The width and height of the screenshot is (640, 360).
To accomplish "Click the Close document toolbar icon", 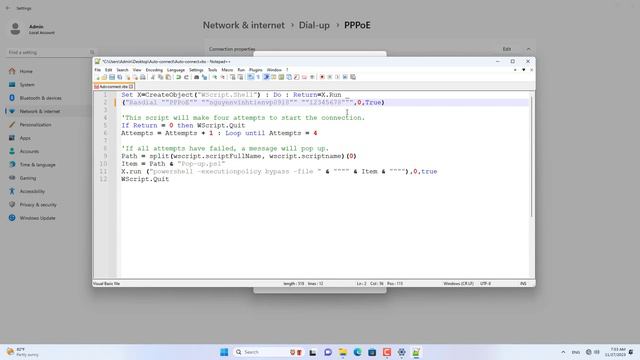I will [x=128, y=77].
